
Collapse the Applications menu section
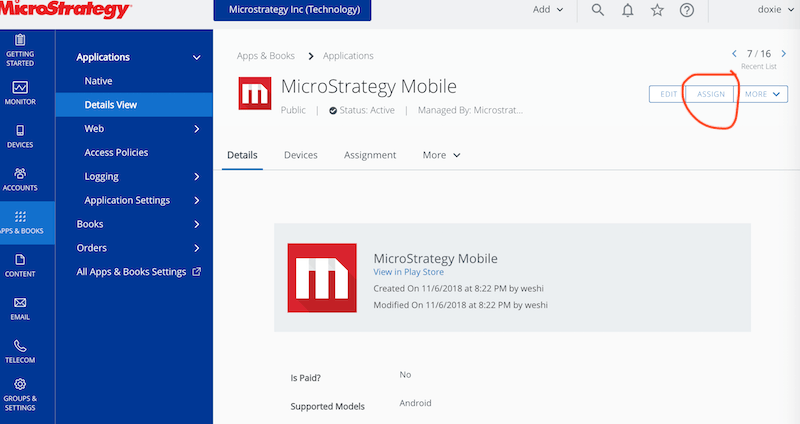196,58
